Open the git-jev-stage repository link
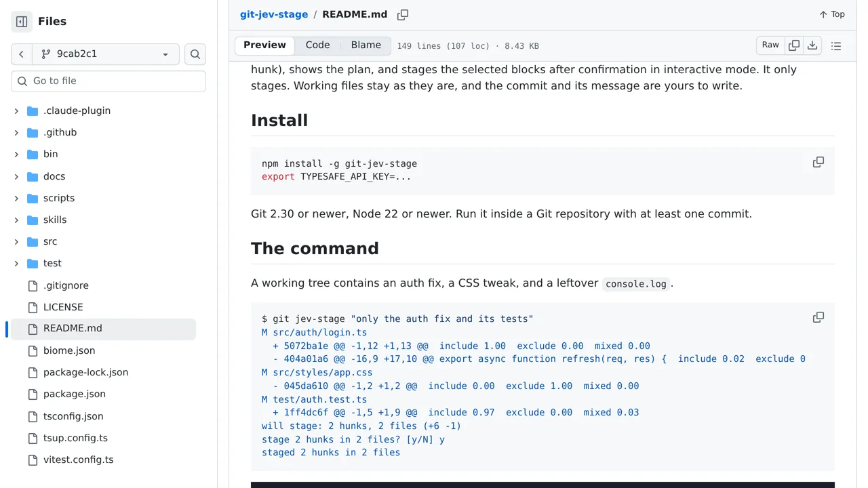Image resolution: width=868 pixels, height=488 pixels. coord(274,14)
